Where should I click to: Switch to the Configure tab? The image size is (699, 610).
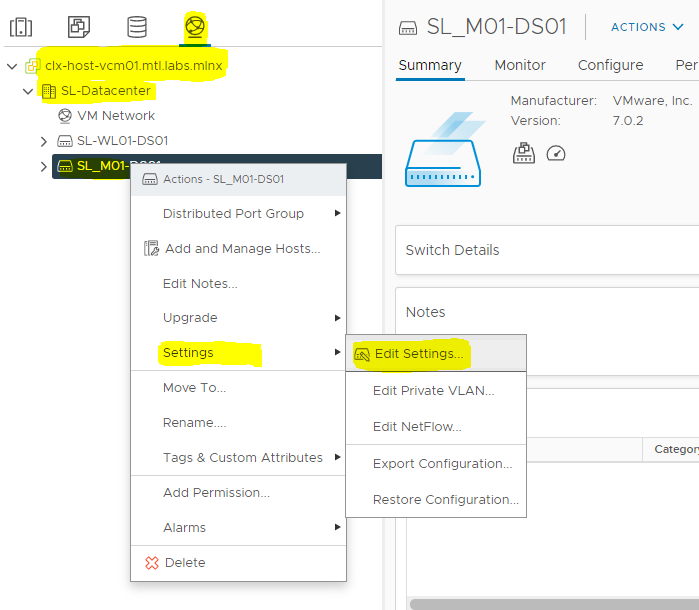pos(610,66)
